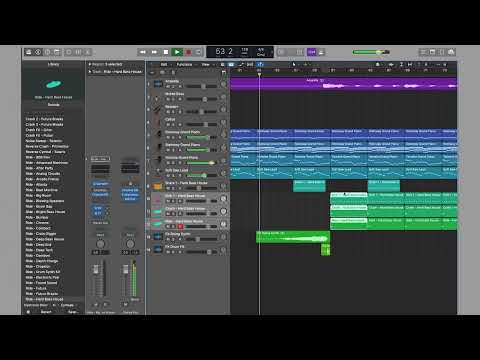The image size is (480, 360).
Task: Click the vertical auto zoom icon
Action: (401, 64)
